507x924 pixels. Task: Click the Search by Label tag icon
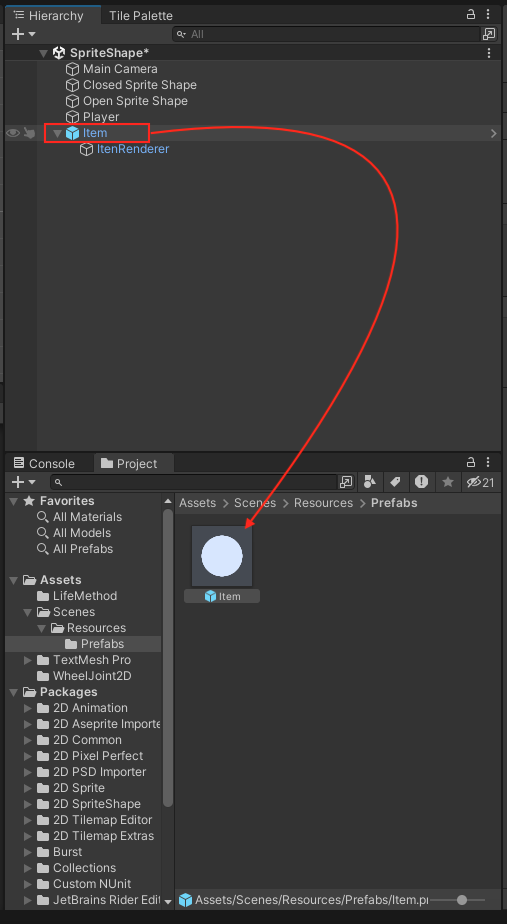[x=396, y=482]
